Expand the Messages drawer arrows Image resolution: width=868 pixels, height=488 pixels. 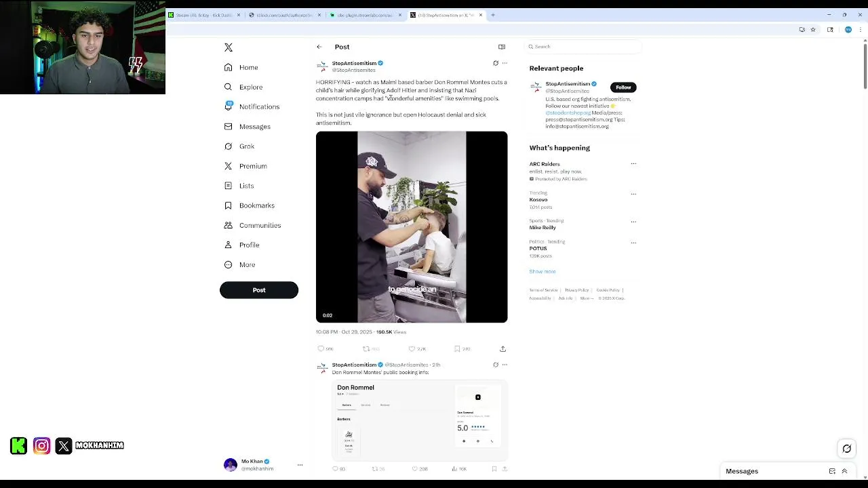point(844,471)
